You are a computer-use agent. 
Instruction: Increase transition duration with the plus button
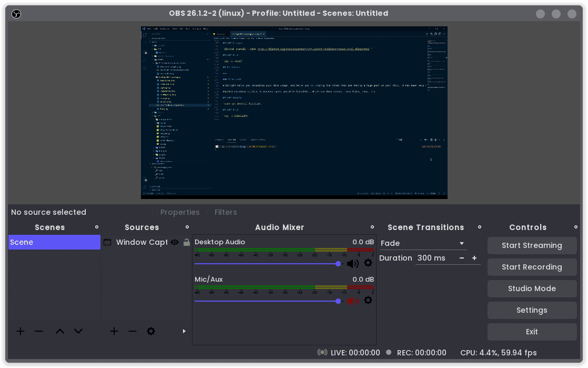click(x=474, y=258)
